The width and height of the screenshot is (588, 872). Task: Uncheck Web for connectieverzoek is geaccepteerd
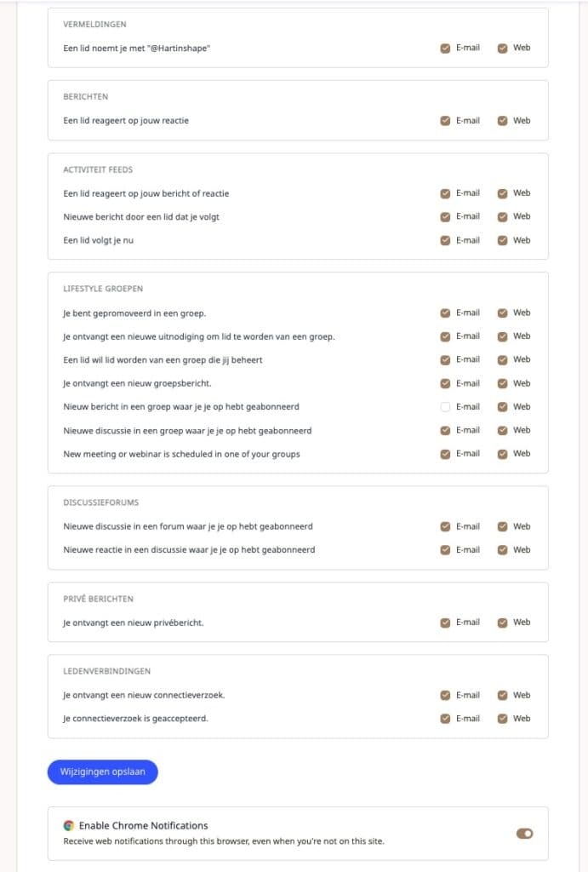pyautogui.click(x=502, y=718)
